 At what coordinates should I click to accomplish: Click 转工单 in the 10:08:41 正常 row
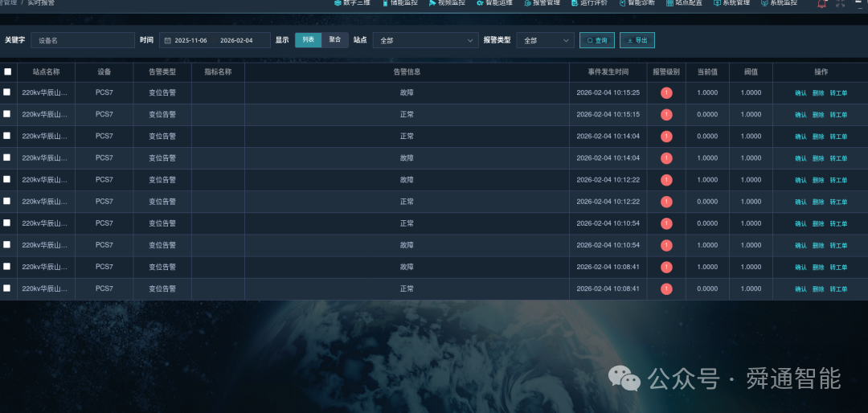[x=838, y=289]
